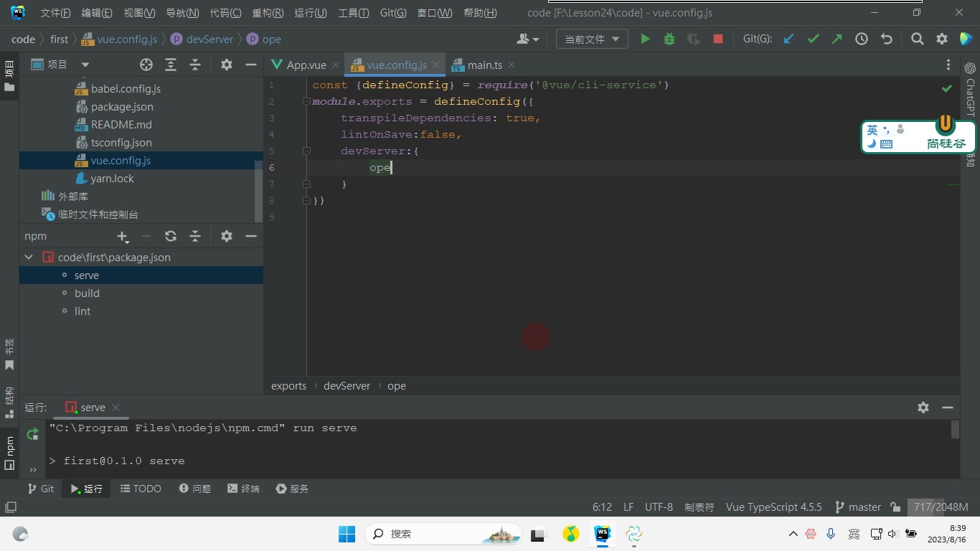Roll back changes with the undo arrow icon
Image resolution: width=980 pixels, height=551 pixels.
coord(887,39)
